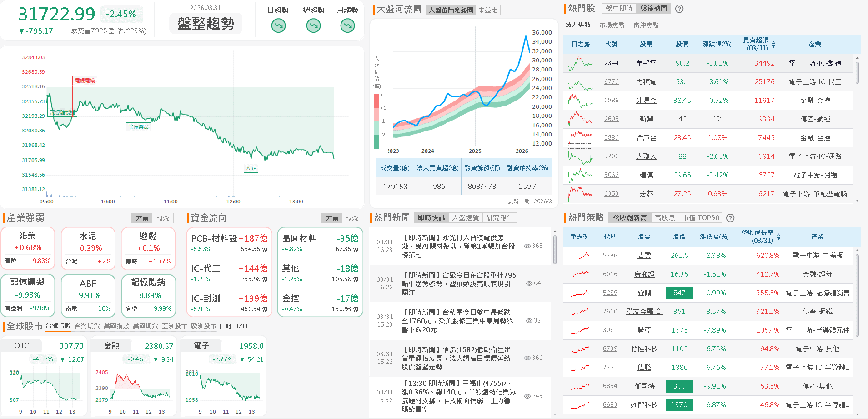The height and width of the screenshot is (419, 868).
Task: Open the 本益比 tab in 大盤河流圖
Action: pos(487,10)
